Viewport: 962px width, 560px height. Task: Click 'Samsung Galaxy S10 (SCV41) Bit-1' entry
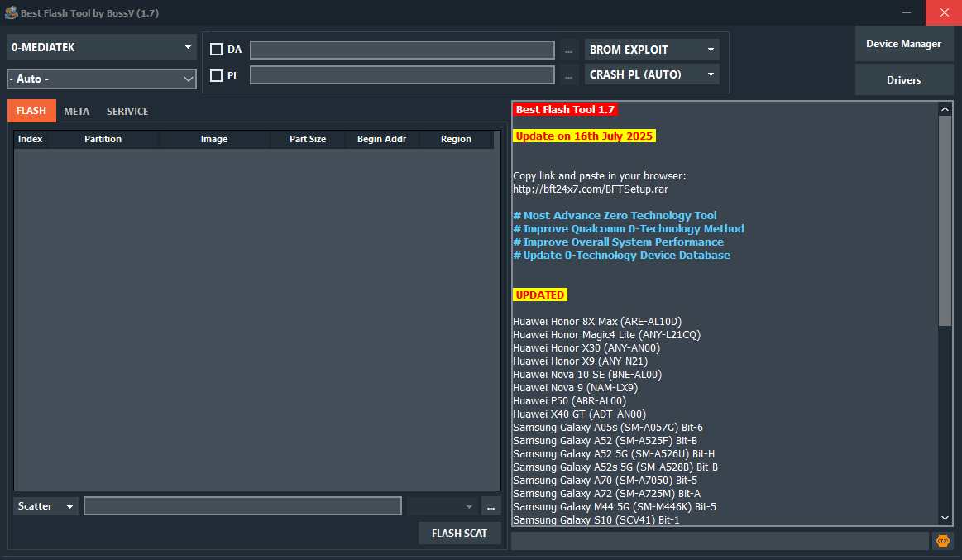click(x=596, y=520)
